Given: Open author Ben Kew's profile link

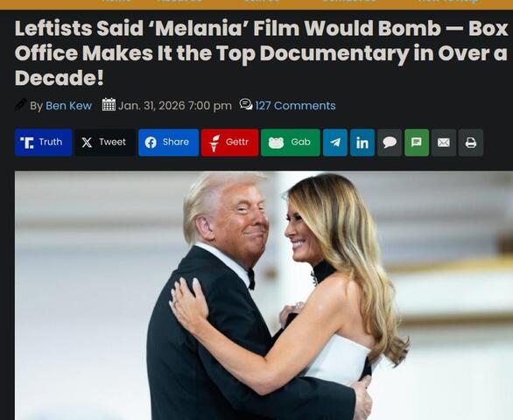Looking at the screenshot, I should [x=68, y=106].
